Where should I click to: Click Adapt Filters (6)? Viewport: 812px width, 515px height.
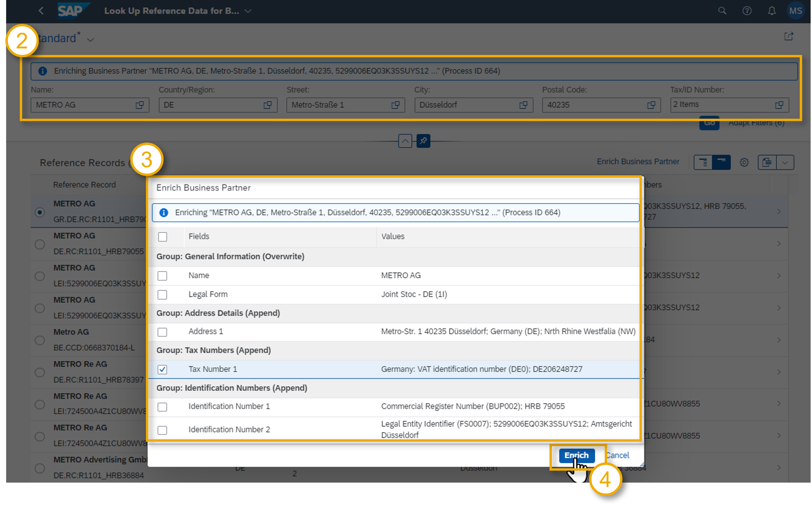pyautogui.click(x=756, y=123)
